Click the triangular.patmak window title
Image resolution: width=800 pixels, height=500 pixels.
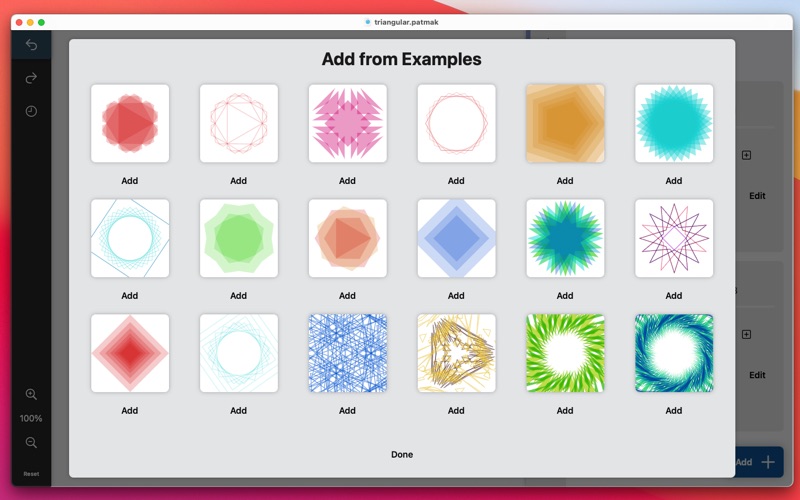(406, 22)
